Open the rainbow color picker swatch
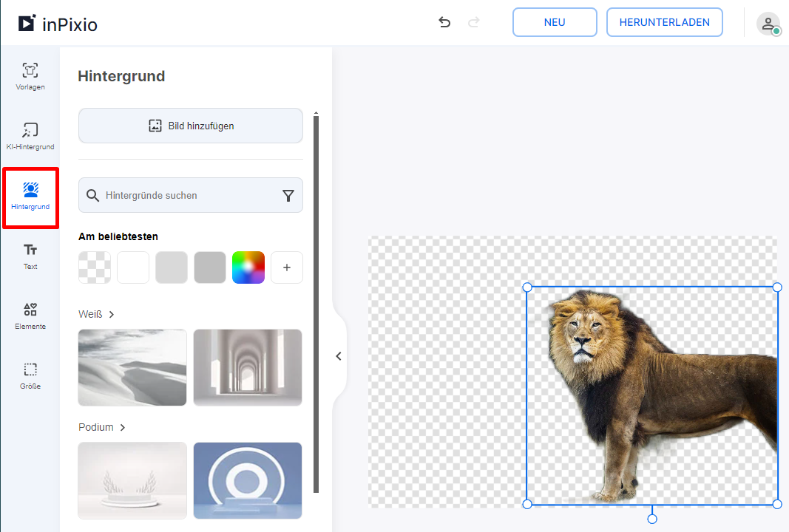The height and width of the screenshot is (532, 789). (x=248, y=267)
